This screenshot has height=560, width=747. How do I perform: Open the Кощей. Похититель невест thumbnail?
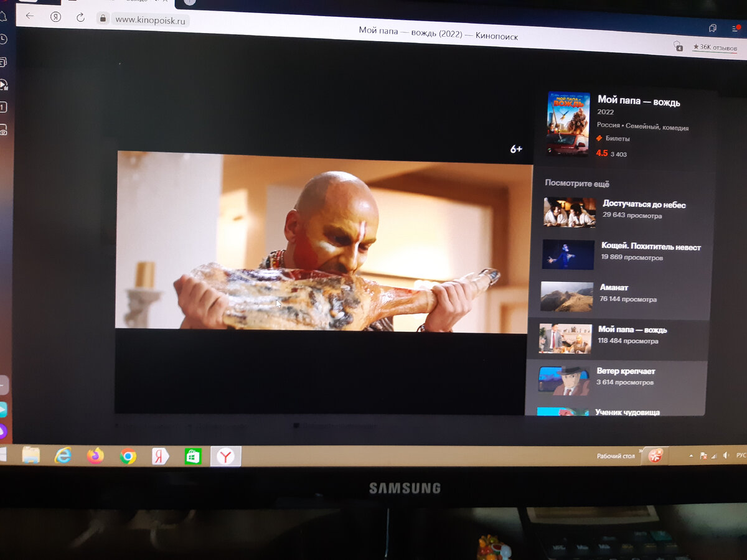pyautogui.click(x=568, y=254)
